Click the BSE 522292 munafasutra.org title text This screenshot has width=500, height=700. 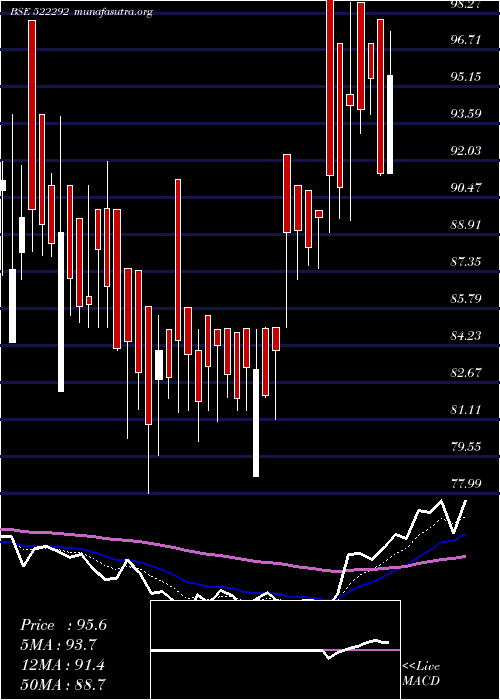coord(82,12)
